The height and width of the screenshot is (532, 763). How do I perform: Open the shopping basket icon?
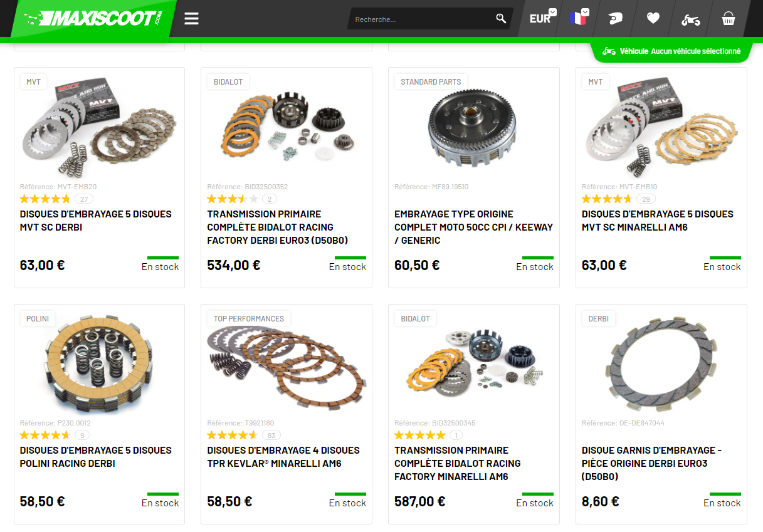click(x=728, y=19)
